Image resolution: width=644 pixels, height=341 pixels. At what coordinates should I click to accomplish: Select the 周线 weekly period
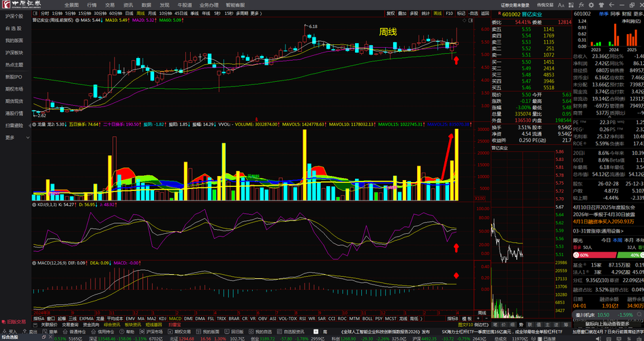pos(140,14)
